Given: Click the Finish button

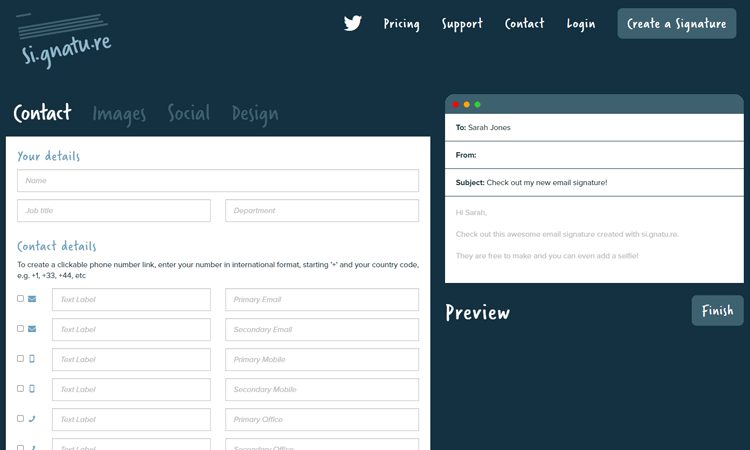Looking at the screenshot, I should click(717, 310).
